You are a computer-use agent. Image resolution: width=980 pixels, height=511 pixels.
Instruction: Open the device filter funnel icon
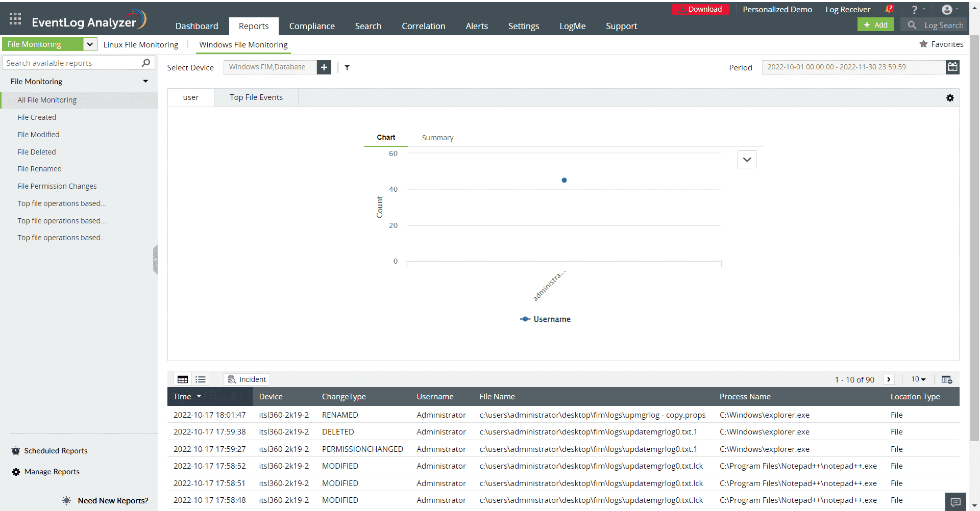pyautogui.click(x=347, y=67)
